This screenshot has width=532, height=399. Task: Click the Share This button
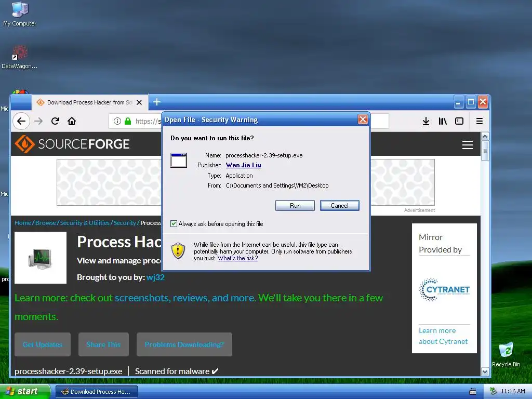(103, 344)
